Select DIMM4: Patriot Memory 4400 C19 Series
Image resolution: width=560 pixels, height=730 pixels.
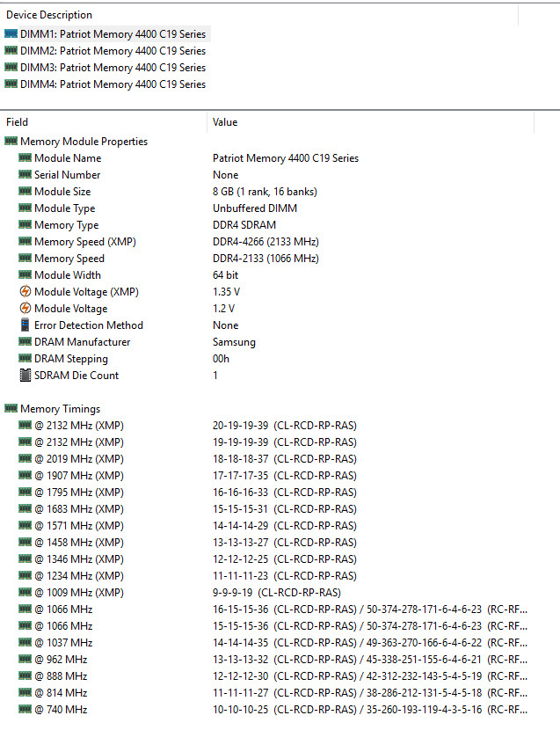coord(113,84)
